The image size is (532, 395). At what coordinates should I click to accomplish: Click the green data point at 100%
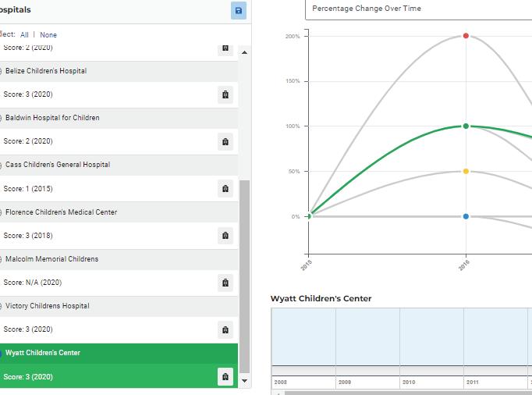click(466, 126)
